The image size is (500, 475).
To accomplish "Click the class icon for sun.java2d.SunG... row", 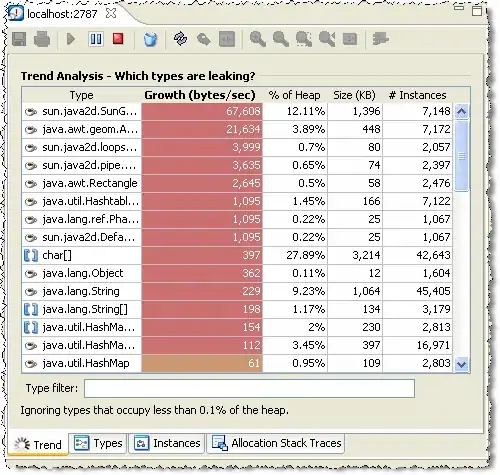I will tap(31, 112).
